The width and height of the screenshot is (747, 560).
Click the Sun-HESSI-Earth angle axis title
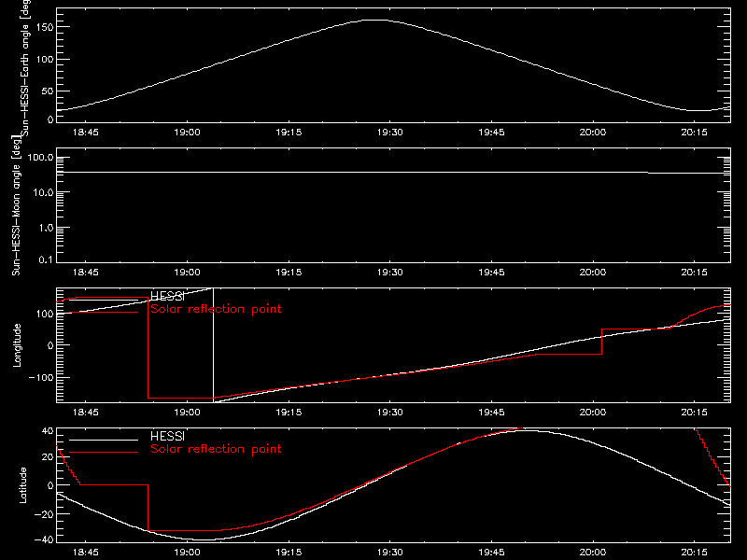[x=26, y=68]
